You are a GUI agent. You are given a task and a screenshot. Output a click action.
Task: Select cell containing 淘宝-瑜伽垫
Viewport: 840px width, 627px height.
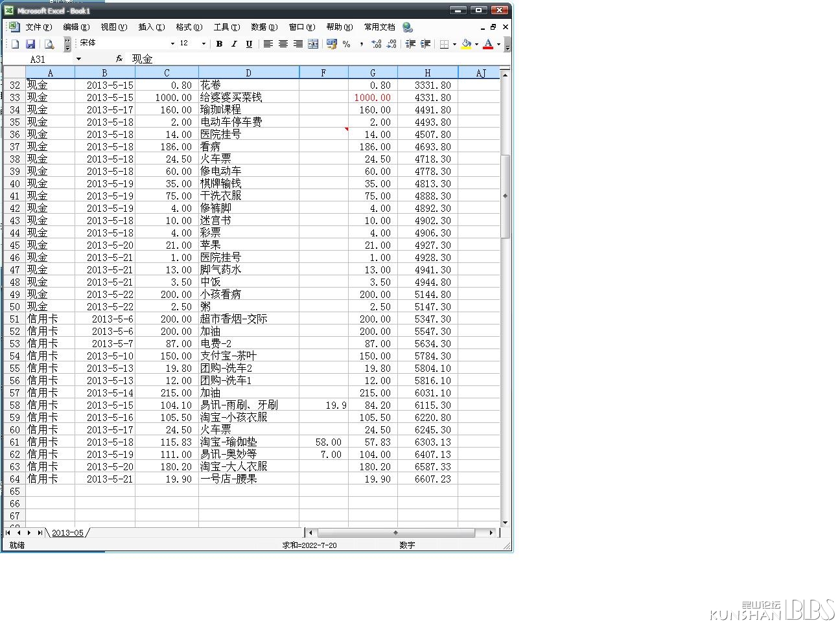pos(249,442)
